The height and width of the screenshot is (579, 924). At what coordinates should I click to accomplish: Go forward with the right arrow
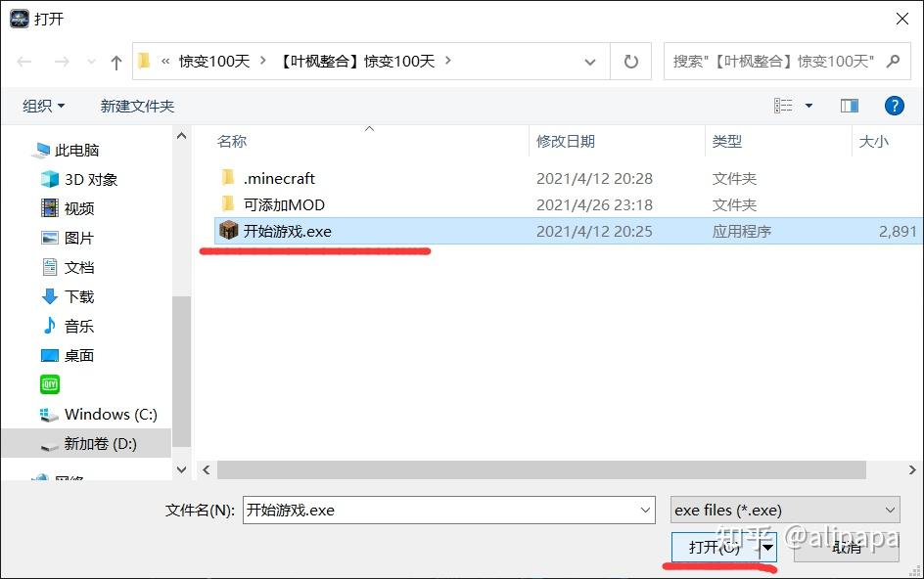(x=62, y=62)
